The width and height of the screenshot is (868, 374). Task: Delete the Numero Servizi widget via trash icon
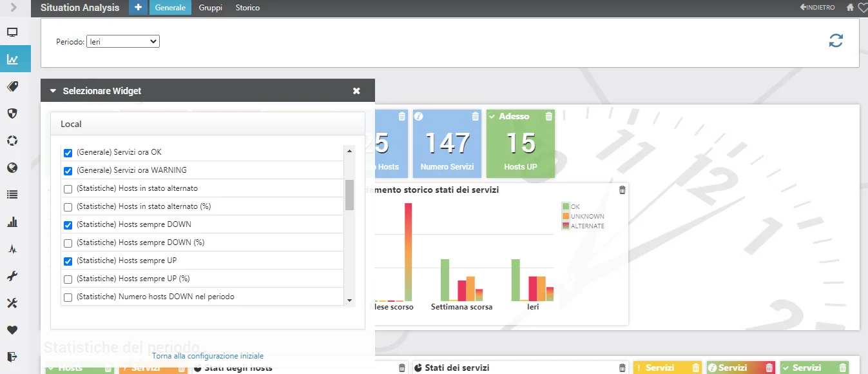tap(476, 116)
